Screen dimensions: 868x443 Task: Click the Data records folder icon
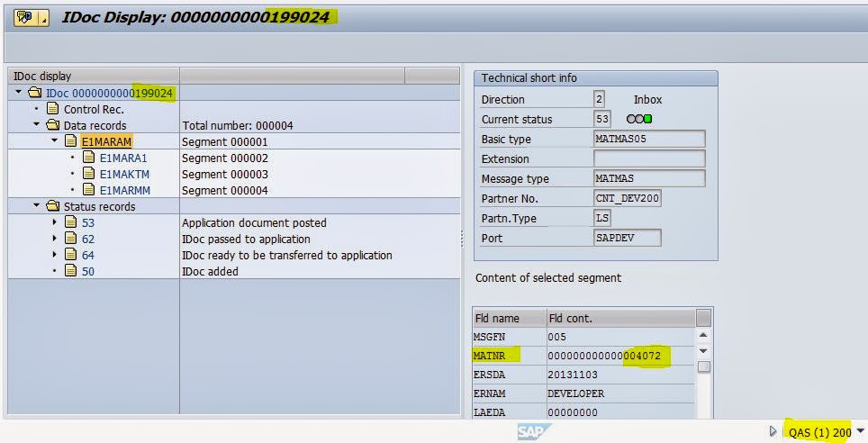52,125
